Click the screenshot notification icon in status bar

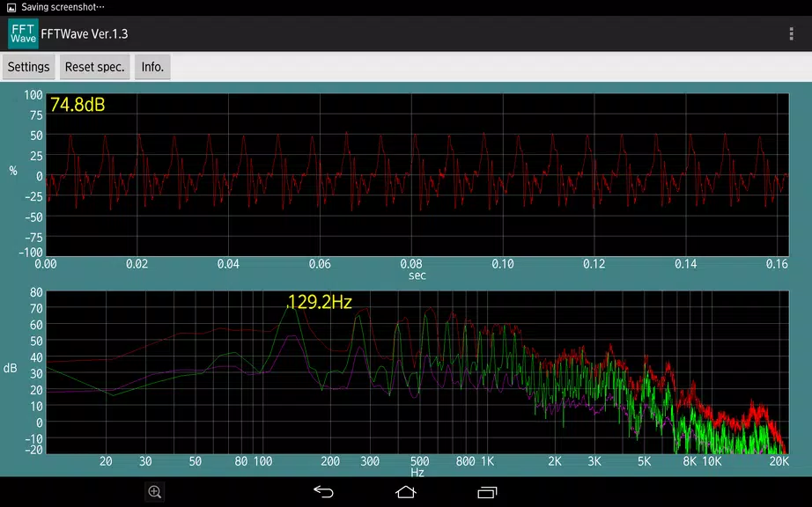pyautogui.click(x=11, y=7)
